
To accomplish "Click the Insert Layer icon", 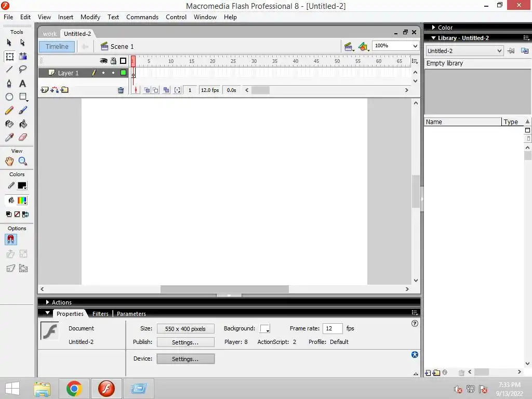I will coord(45,90).
